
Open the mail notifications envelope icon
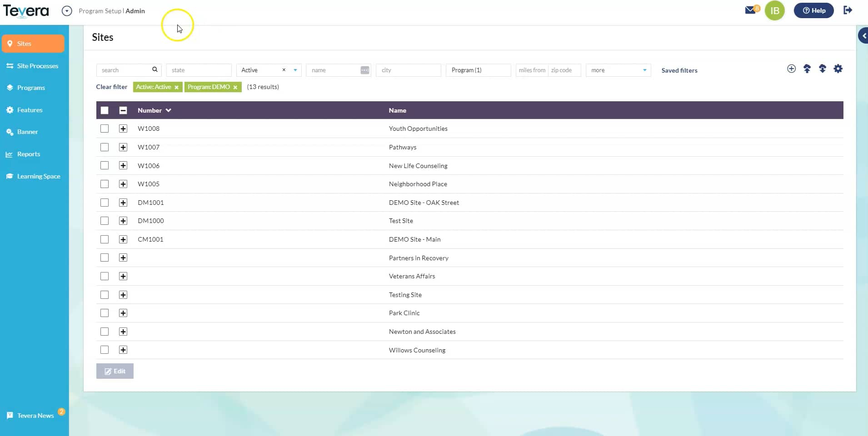pyautogui.click(x=751, y=10)
